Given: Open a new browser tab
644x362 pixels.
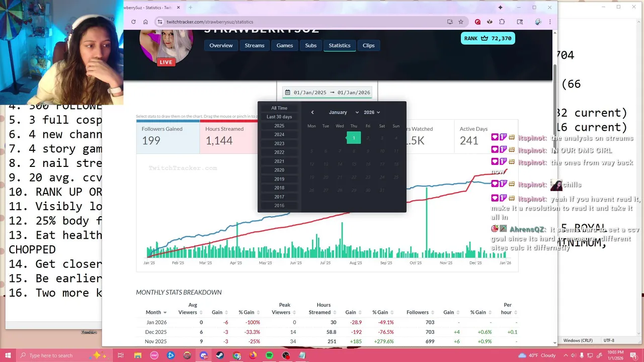Looking at the screenshot, I should click(x=190, y=8).
